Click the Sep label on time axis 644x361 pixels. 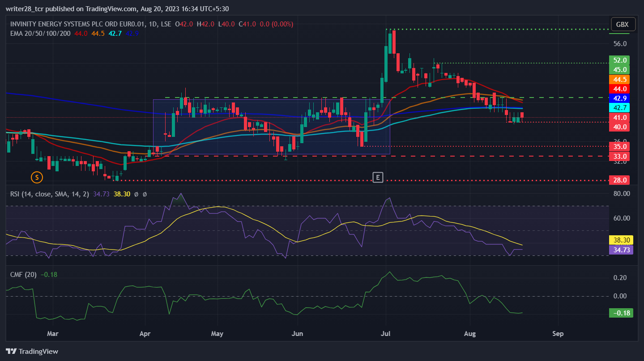[558, 334]
